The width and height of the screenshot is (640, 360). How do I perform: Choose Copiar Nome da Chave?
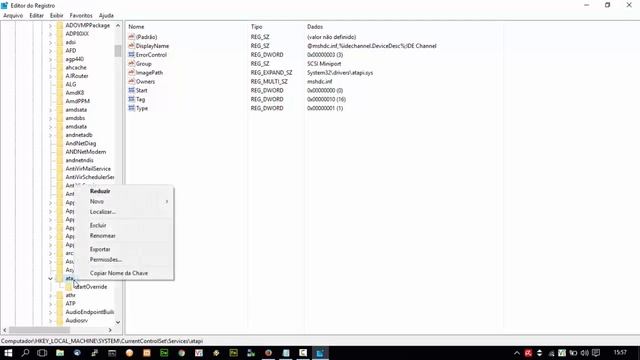point(124,273)
